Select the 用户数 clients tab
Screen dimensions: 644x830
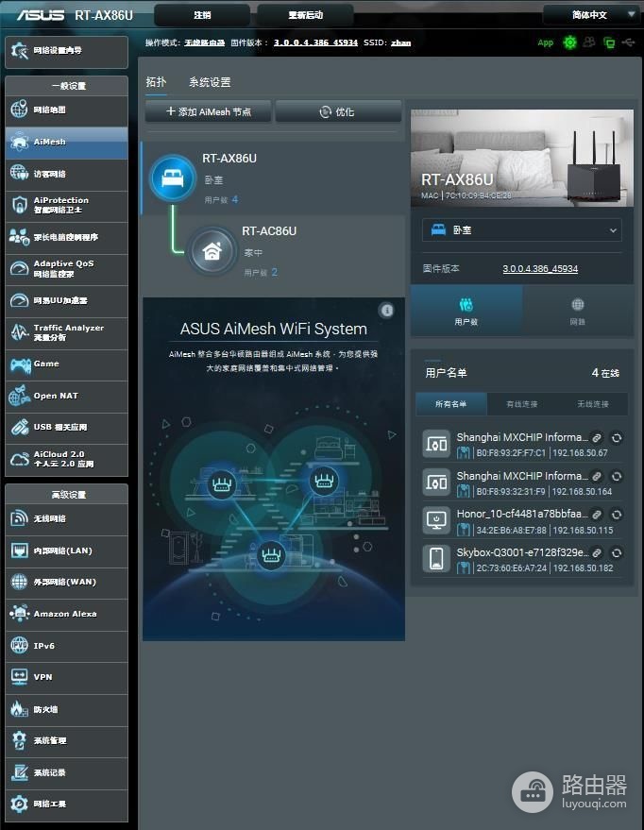point(466,312)
